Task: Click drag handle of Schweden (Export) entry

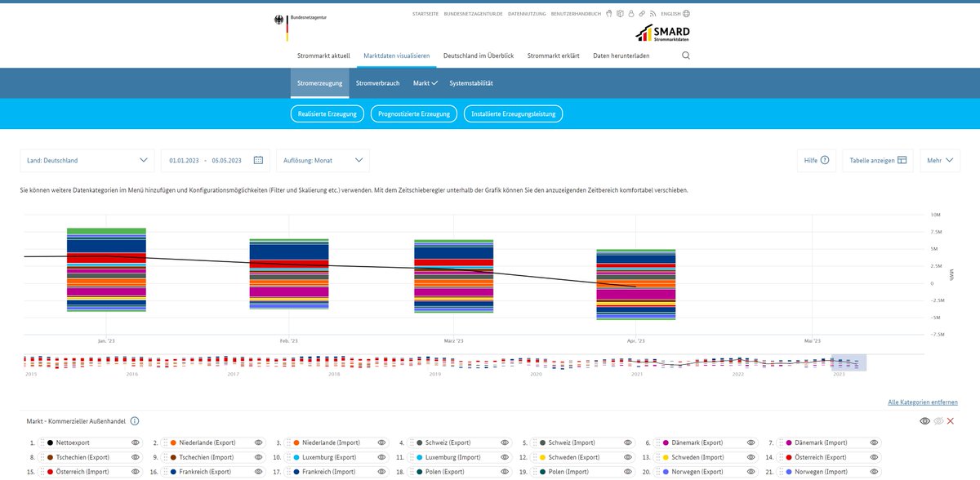Action: [x=534, y=457]
